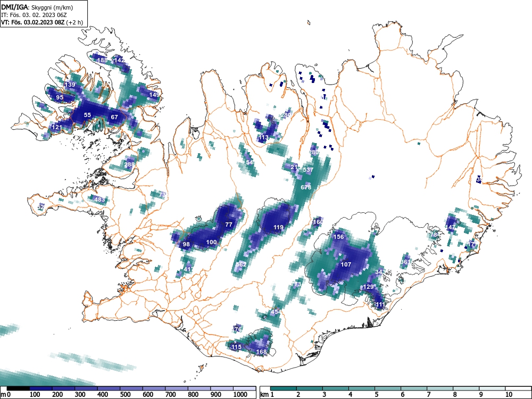Click the km legend label "6"
This screenshot has height=399, width=532.
pyautogui.click(x=402, y=395)
